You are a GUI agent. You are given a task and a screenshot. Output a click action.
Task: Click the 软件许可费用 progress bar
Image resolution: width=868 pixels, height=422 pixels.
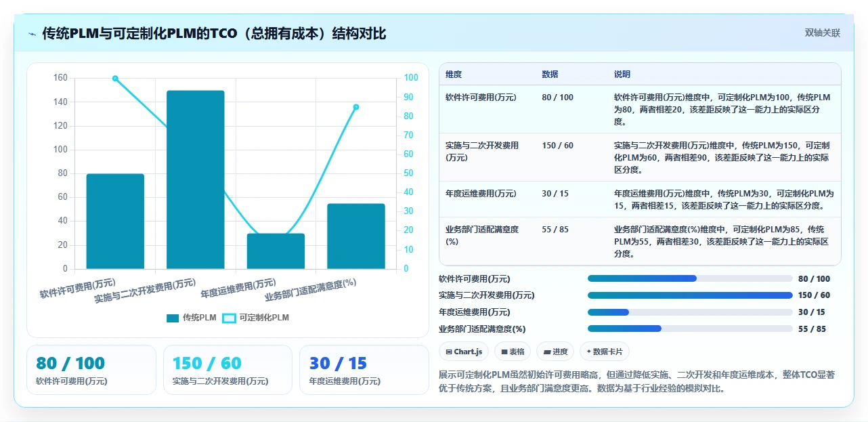pos(690,278)
